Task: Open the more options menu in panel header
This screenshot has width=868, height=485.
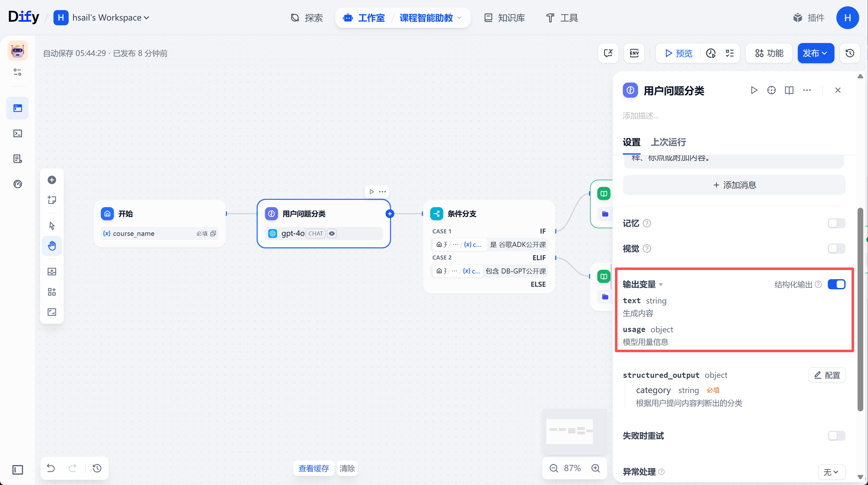Action: pyautogui.click(x=807, y=90)
